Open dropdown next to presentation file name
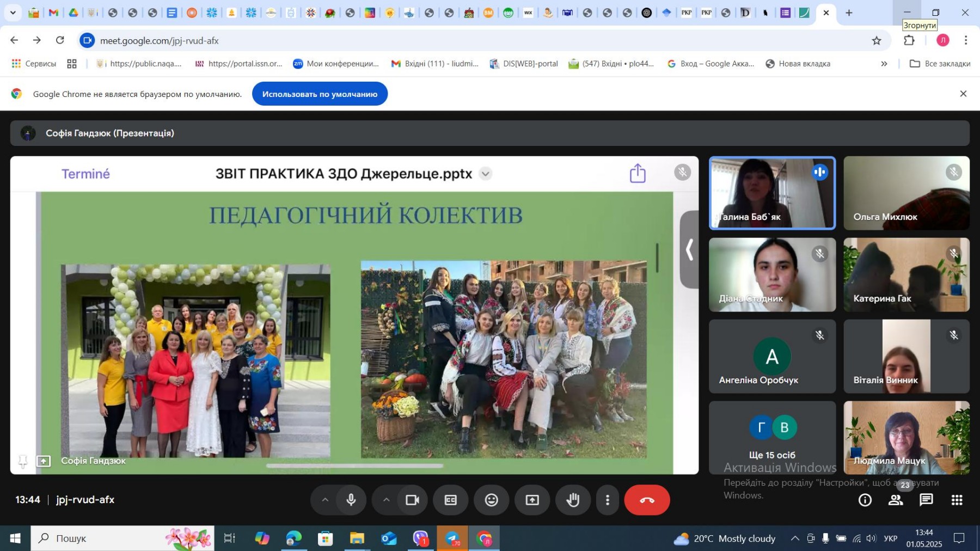Screen dimensions: 980x551 click(x=485, y=174)
